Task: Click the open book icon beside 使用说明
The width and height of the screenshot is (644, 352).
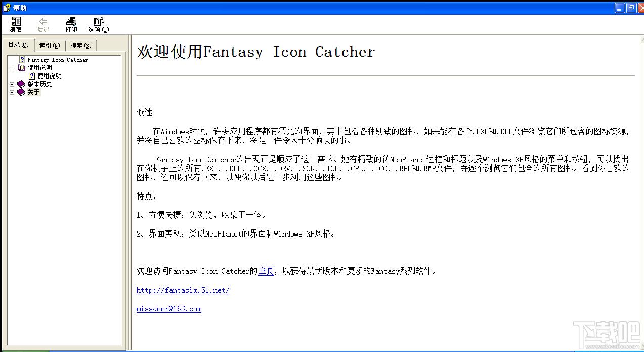Action: (x=21, y=68)
